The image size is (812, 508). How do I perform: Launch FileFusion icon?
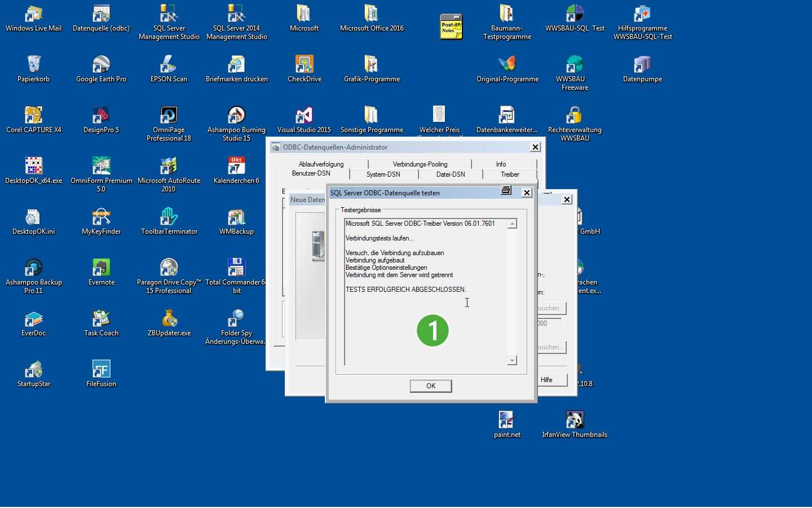click(x=101, y=374)
